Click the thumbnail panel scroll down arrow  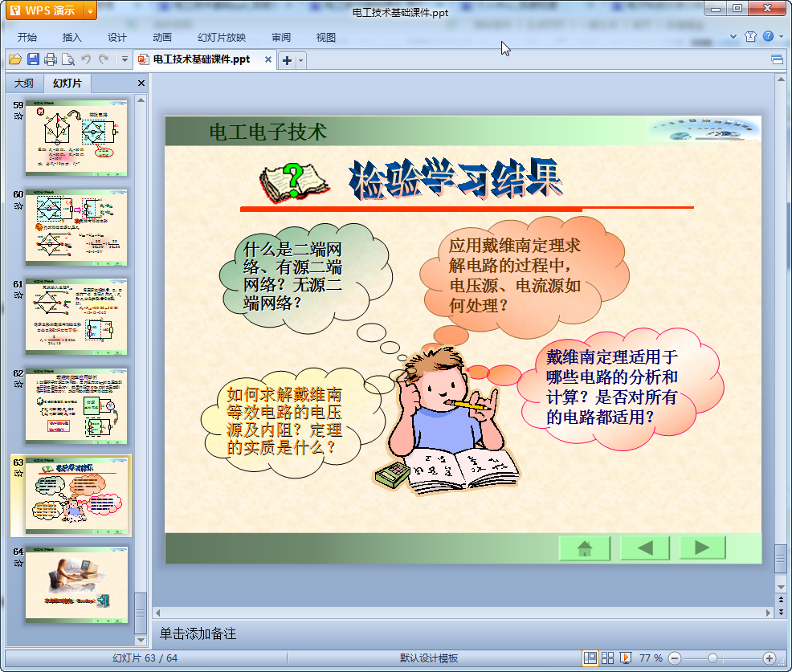point(141,640)
